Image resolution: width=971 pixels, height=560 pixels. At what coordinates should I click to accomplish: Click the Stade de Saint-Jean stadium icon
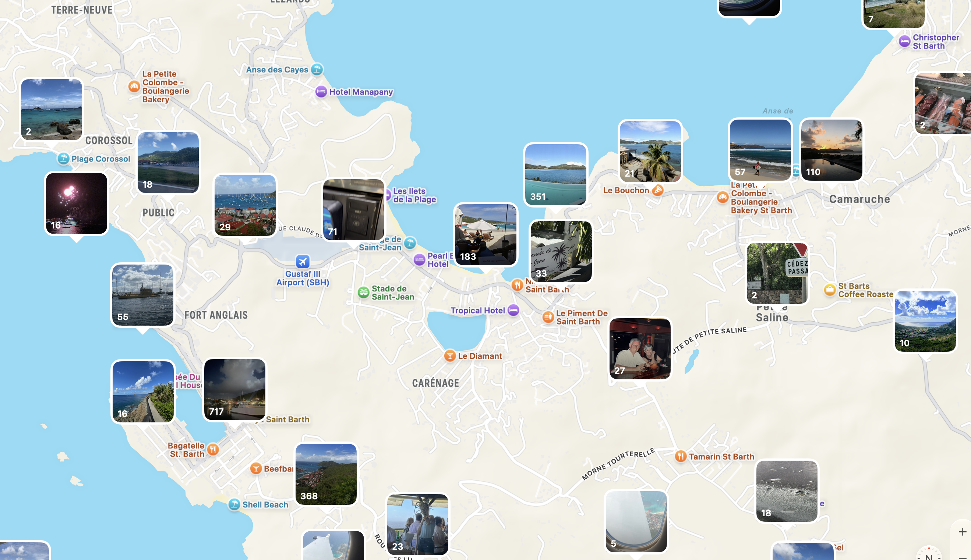pyautogui.click(x=364, y=292)
